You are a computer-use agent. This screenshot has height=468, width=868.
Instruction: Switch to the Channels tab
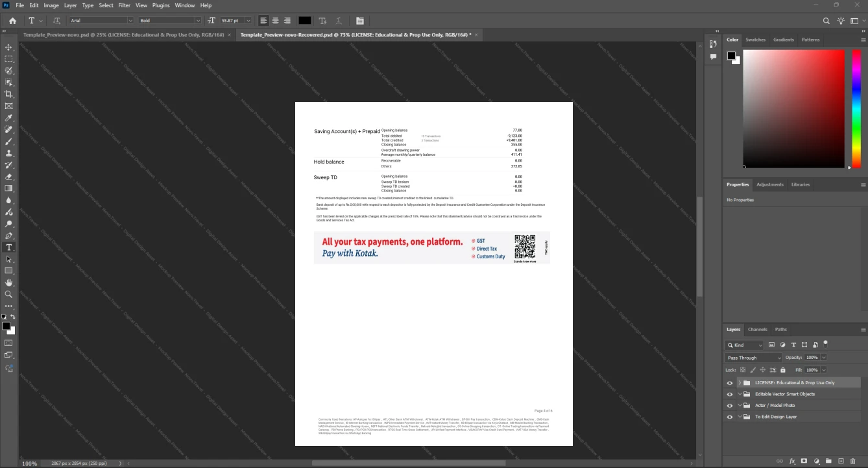758,330
